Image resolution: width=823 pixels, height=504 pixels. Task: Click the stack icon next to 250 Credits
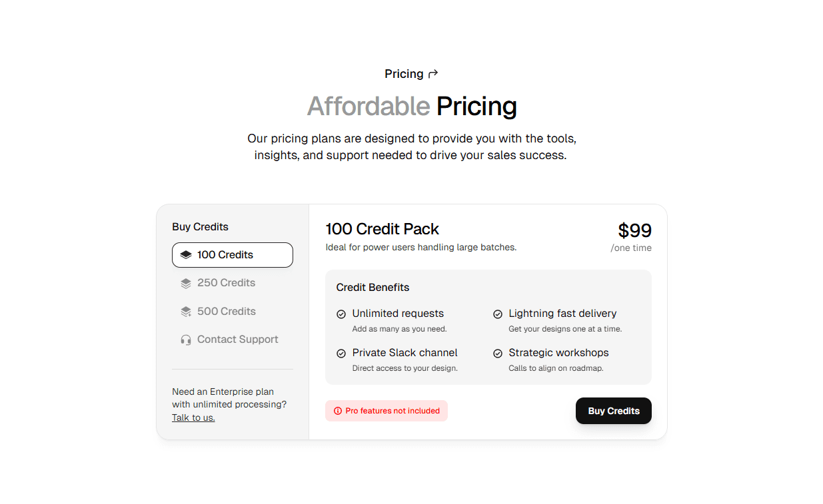pyautogui.click(x=185, y=283)
